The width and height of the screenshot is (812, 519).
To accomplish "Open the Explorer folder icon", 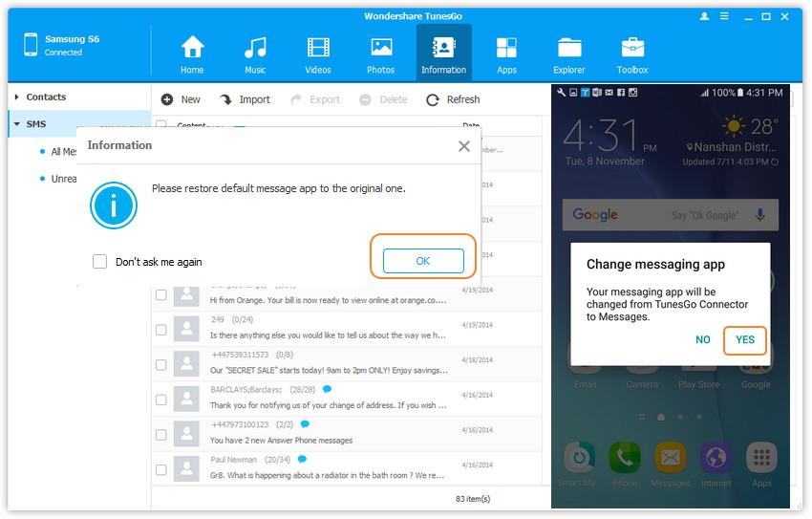I will [x=569, y=48].
